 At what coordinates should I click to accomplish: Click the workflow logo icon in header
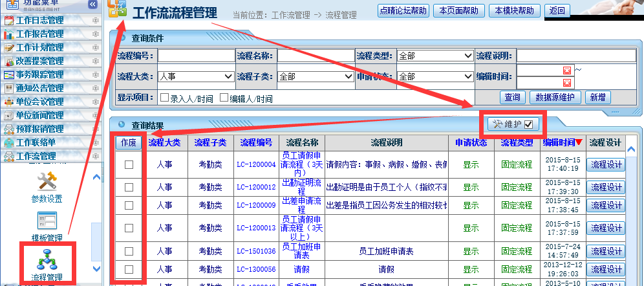tap(117, 10)
